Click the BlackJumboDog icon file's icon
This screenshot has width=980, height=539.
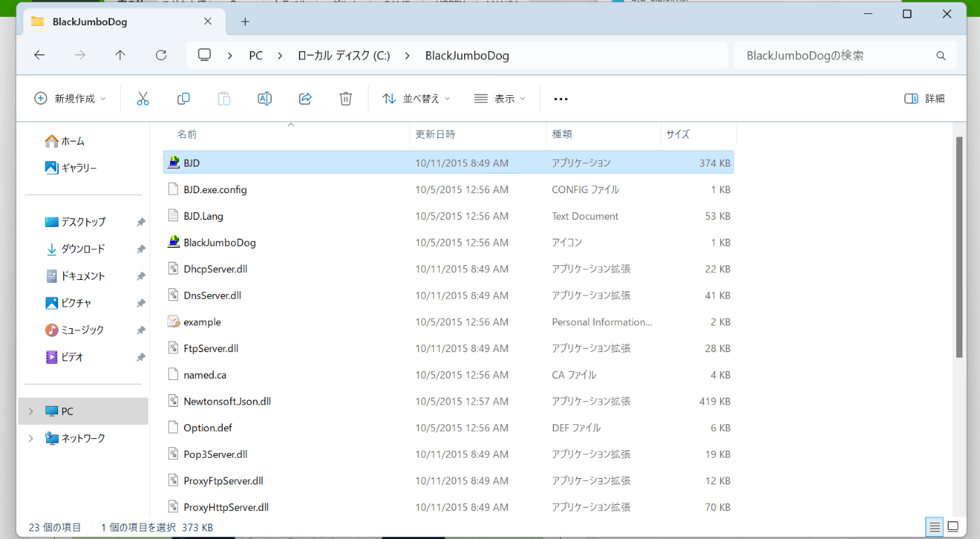[174, 242]
